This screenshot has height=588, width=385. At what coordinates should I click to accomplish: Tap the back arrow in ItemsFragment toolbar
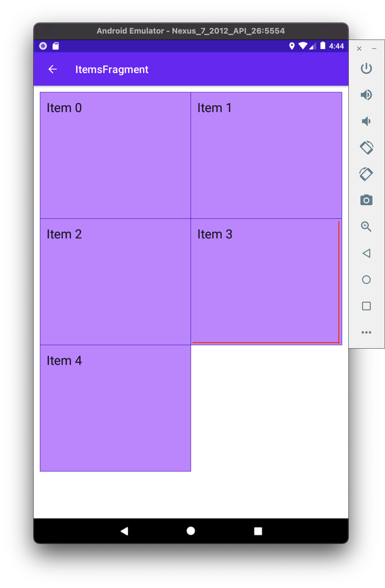52,69
